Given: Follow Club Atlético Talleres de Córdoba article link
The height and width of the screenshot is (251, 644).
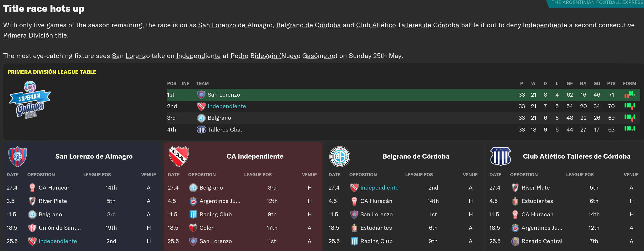Looking at the screenshot, I should 407,25.
